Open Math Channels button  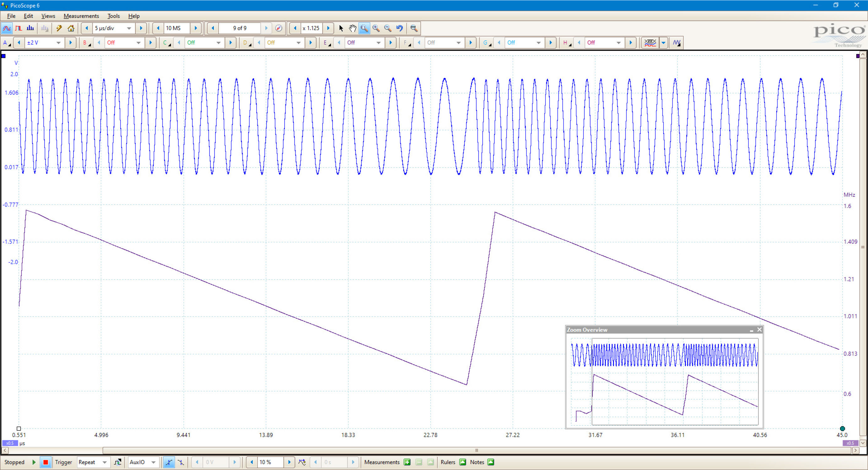coord(650,43)
